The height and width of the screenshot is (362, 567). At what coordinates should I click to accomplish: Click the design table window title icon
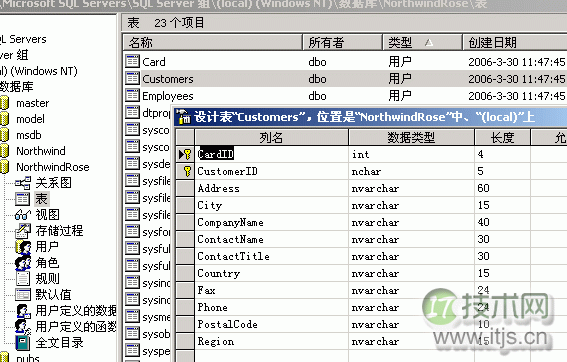click(x=184, y=117)
